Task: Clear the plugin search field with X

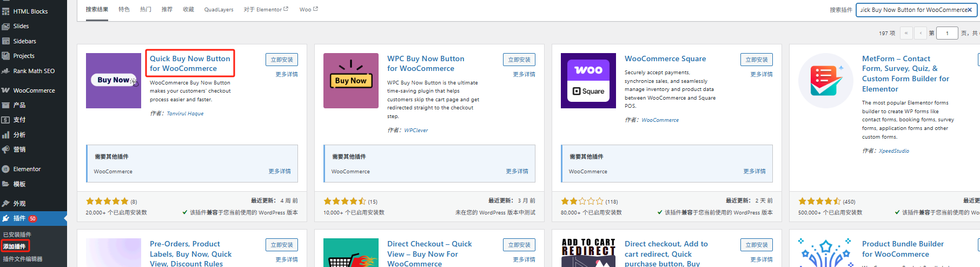Action: (x=970, y=10)
